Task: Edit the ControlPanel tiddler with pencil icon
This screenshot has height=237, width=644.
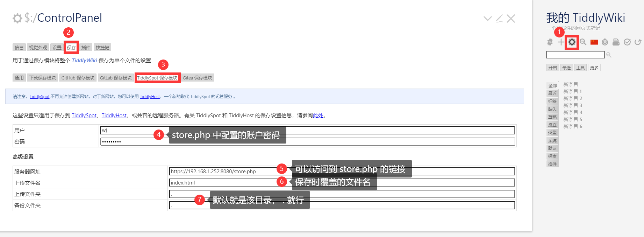Action: [499, 19]
